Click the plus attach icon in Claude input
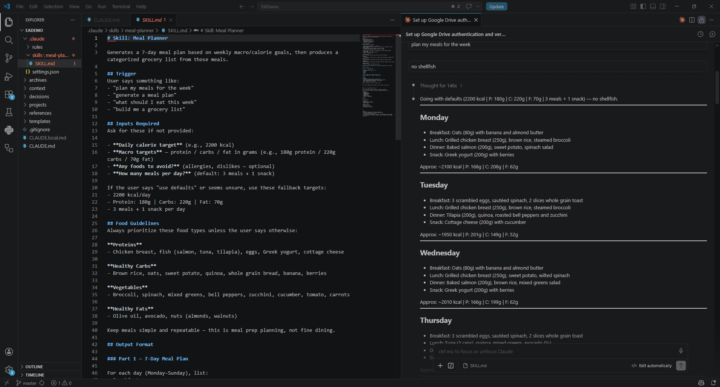Viewport: 720px width, 387px height. point(440,366)
